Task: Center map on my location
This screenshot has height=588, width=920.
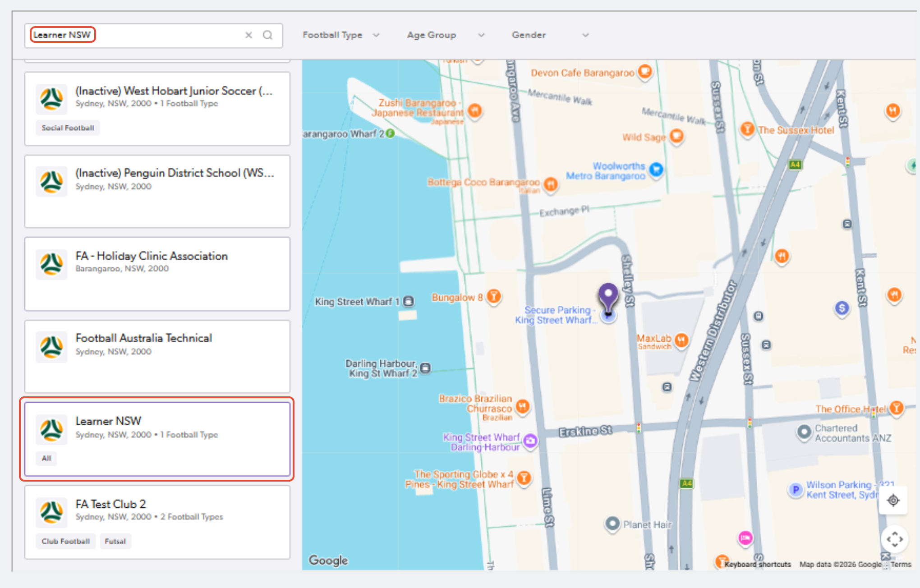Action: click(x=893, y=501)
